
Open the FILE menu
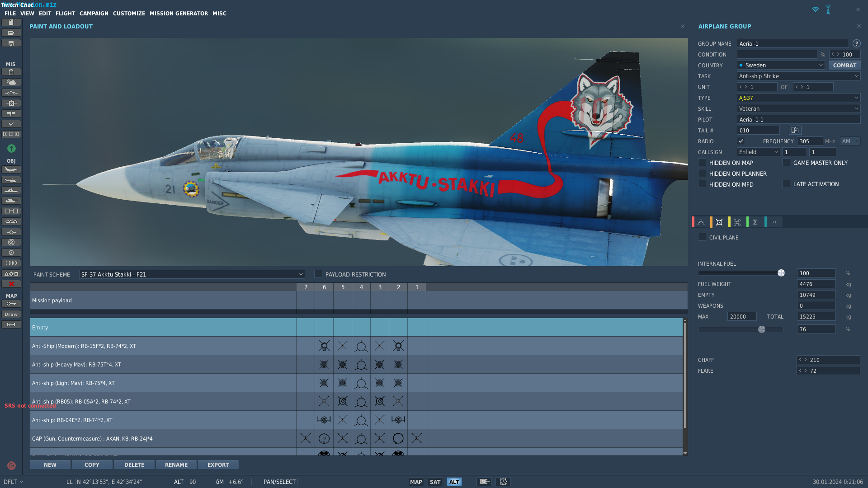[10, 13]
